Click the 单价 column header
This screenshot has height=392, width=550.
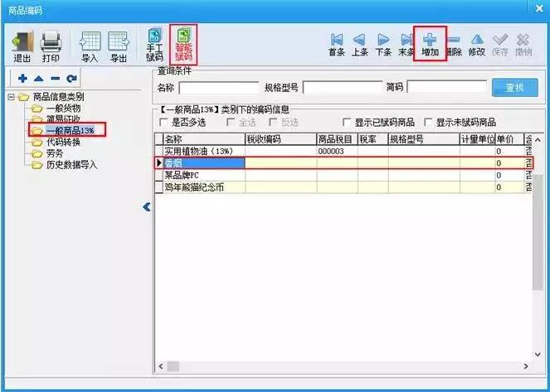(x=509, y=139)
